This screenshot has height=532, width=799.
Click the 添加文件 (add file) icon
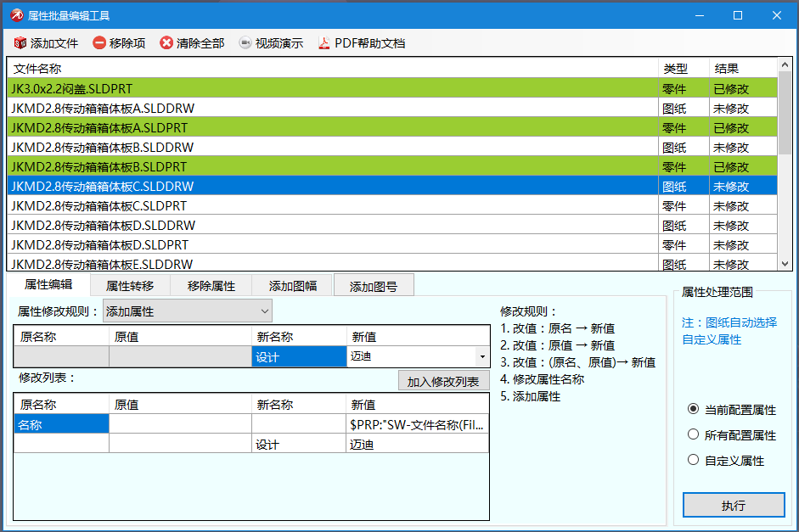point(20,43)
